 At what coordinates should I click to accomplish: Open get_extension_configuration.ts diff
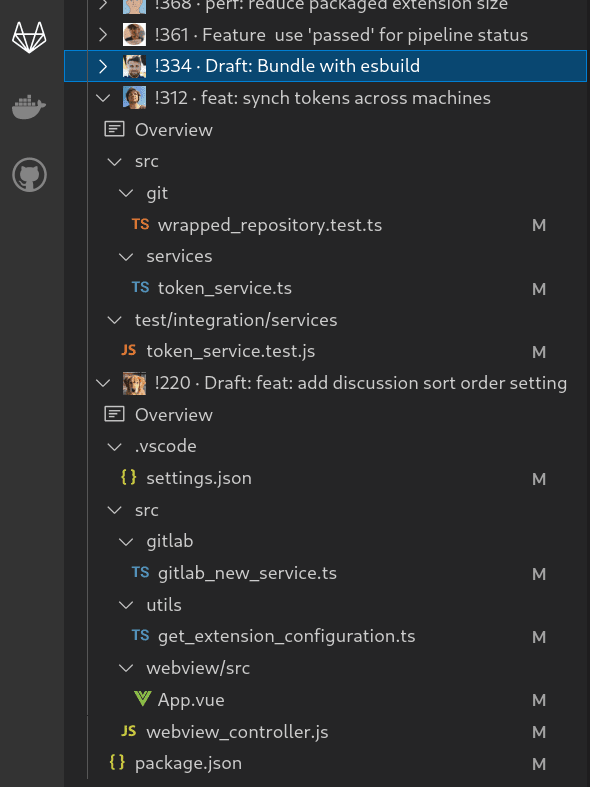click(286, 636)
